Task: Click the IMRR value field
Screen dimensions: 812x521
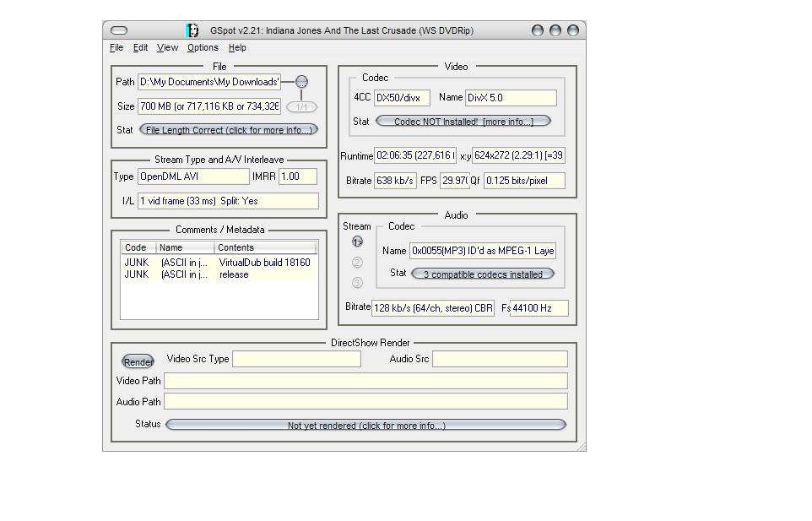Action: 298,176
